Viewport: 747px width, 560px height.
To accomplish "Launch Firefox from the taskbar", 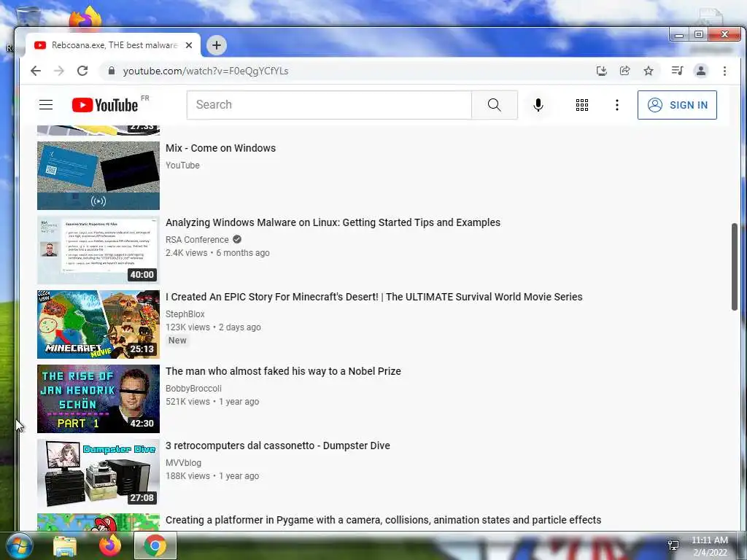I will click(109, 545).
